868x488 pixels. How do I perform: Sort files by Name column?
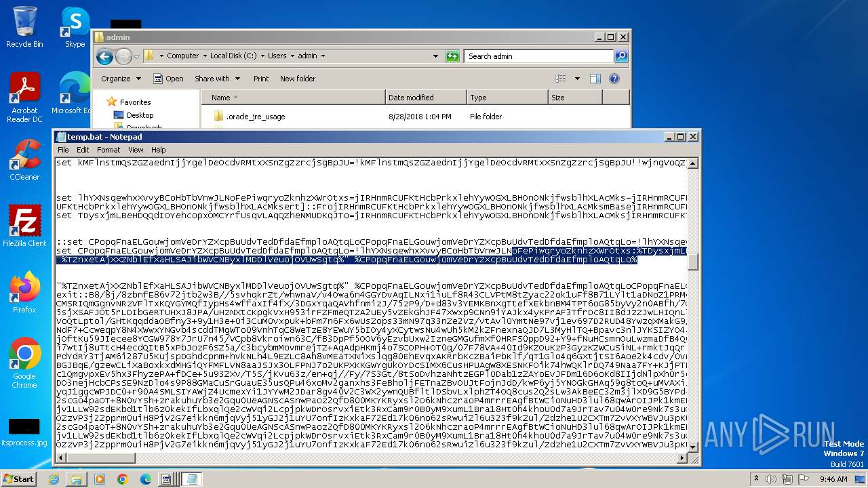pyautogui.click(x=293, y=98)
